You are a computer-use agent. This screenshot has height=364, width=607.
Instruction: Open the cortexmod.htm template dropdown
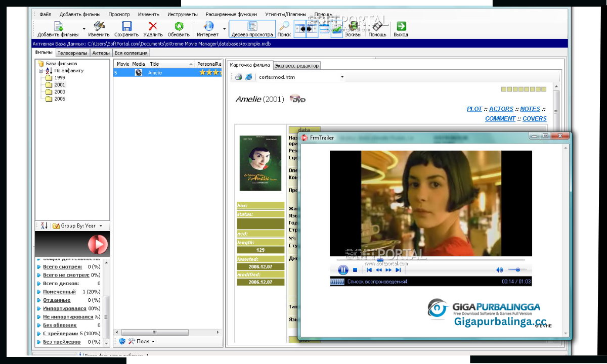pos(342,77)
